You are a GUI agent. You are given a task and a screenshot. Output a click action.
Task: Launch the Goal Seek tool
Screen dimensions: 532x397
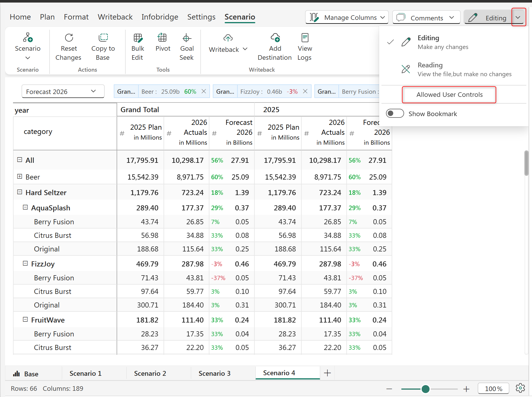(x=187, y=38)
